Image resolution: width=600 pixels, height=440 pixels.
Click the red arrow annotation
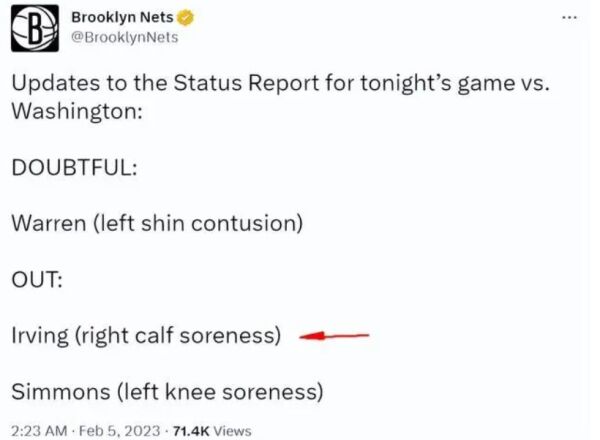334,336
